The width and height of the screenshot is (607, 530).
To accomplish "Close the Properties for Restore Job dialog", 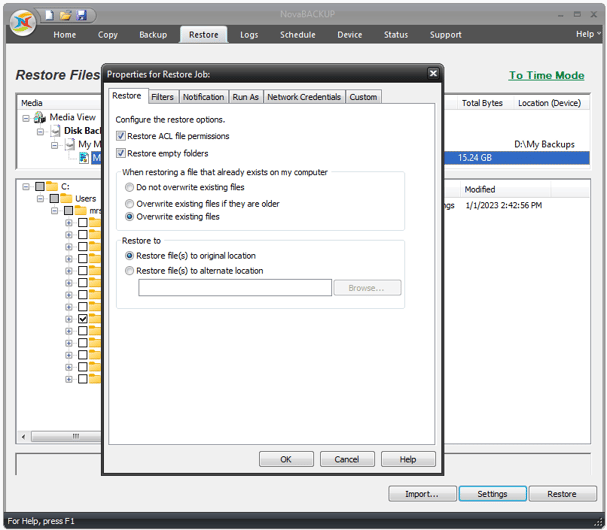I will [433, 73].
